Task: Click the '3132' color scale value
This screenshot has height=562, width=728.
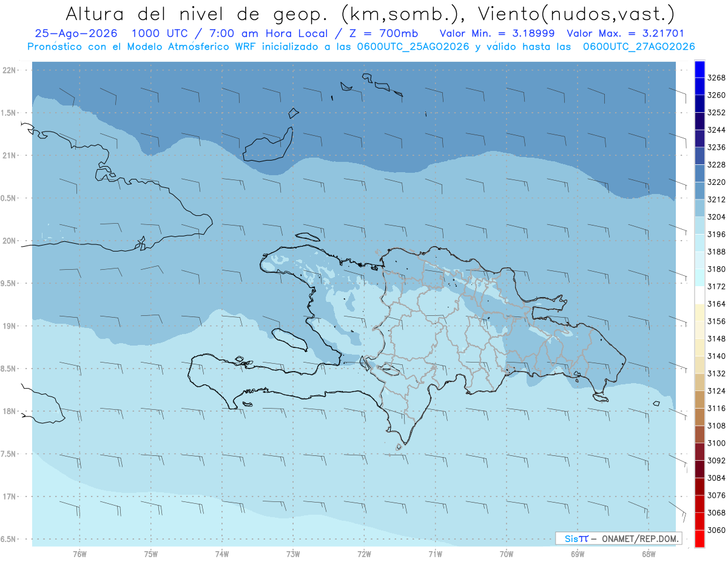Action: click(716, 373)
